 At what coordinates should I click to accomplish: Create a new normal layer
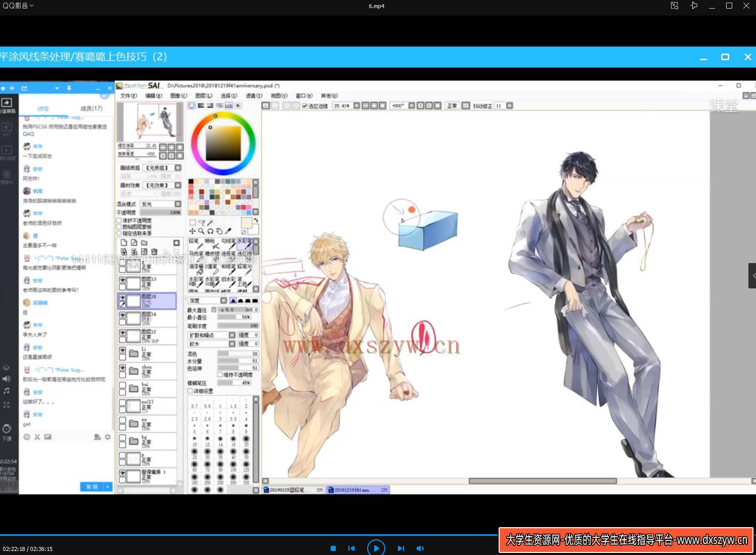[x=124, y=243]
